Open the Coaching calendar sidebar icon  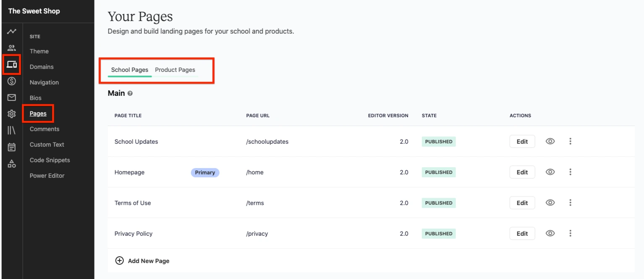pyautogui.click(x=12, y=147)
